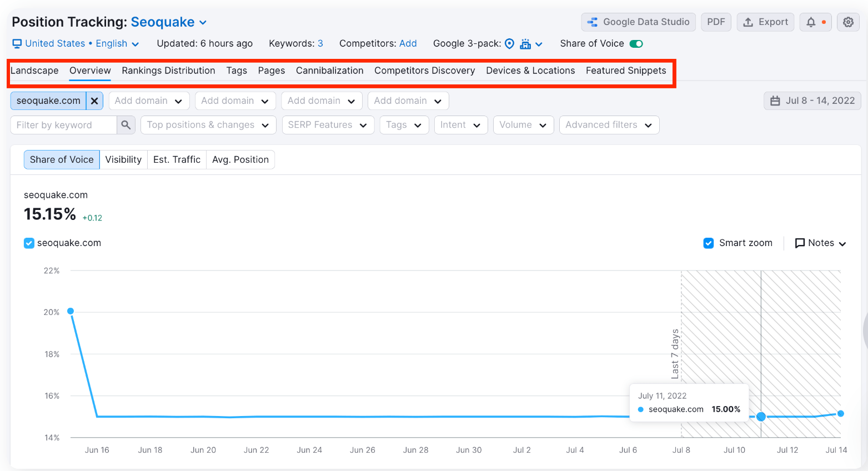
Task: Click the Google 3-pack map pin icon
Action: pyautogui.click(x=509, y=43)
